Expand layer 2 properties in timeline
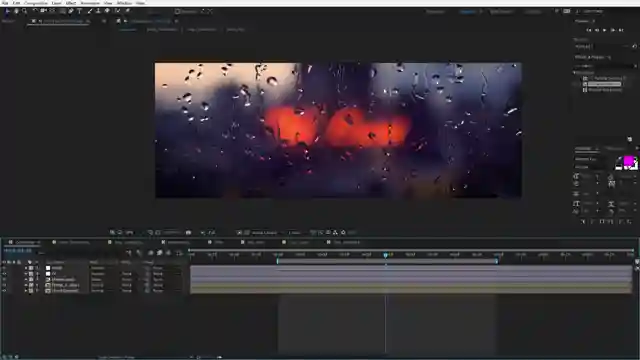640x360 pixels. pyautogui.click(x=26, y=274)
